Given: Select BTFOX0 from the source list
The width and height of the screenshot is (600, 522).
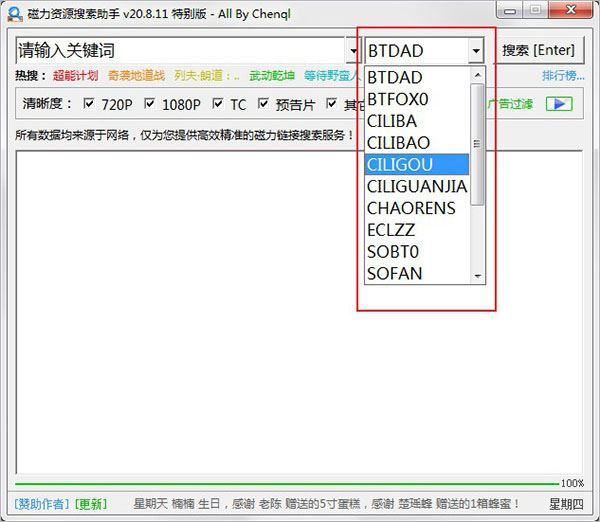Looking at the screenshot, I should [417, 99].
